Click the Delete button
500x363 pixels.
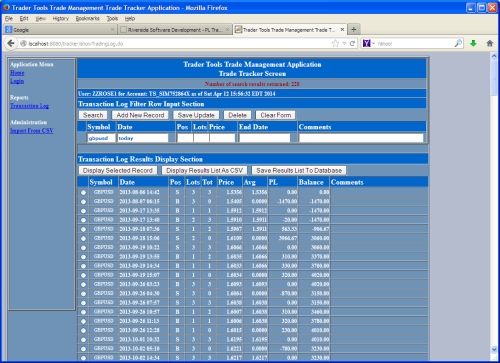point(237,115)
